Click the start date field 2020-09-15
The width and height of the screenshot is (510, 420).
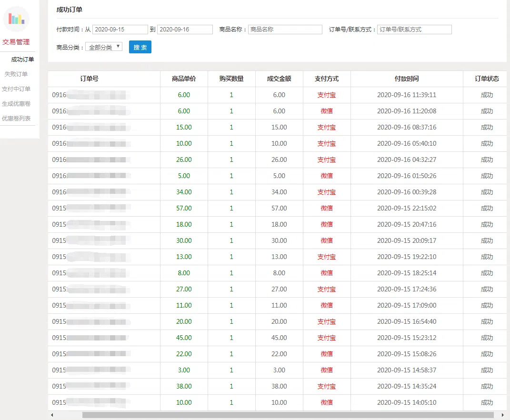(x=120, y=30)
